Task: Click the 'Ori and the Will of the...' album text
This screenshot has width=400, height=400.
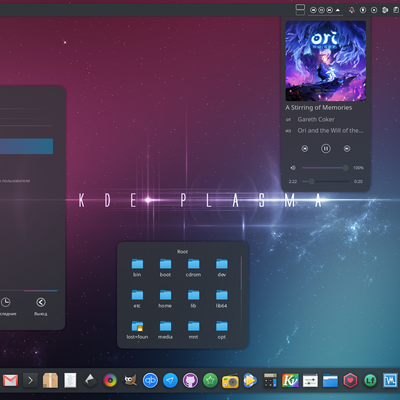Action: coord(330,130)
